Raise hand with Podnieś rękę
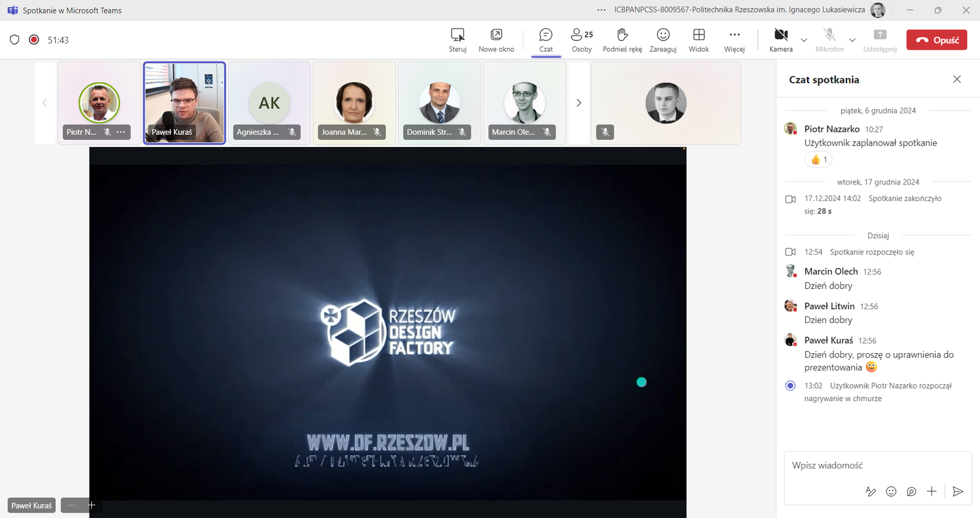 tap(622, 40)
